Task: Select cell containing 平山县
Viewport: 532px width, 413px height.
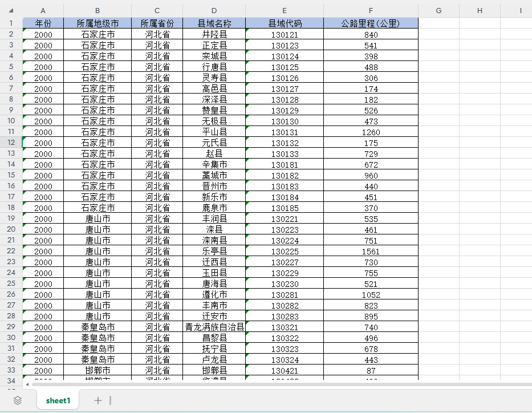Action: [214, 132]
